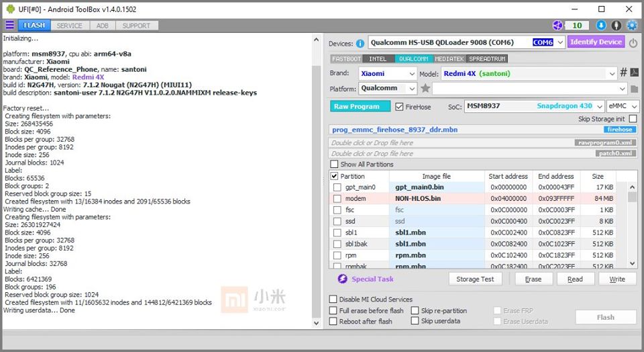Select the FASTBOOT mode tab
This screenshot has width=644, height=352.
pyautogui.click(x=346, y=59)
